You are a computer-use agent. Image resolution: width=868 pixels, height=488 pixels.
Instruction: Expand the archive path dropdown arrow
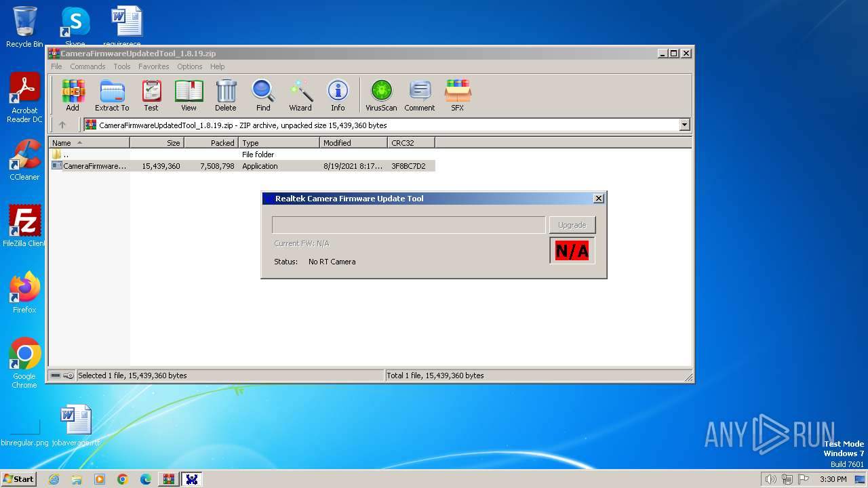click(x=684, y=125)
